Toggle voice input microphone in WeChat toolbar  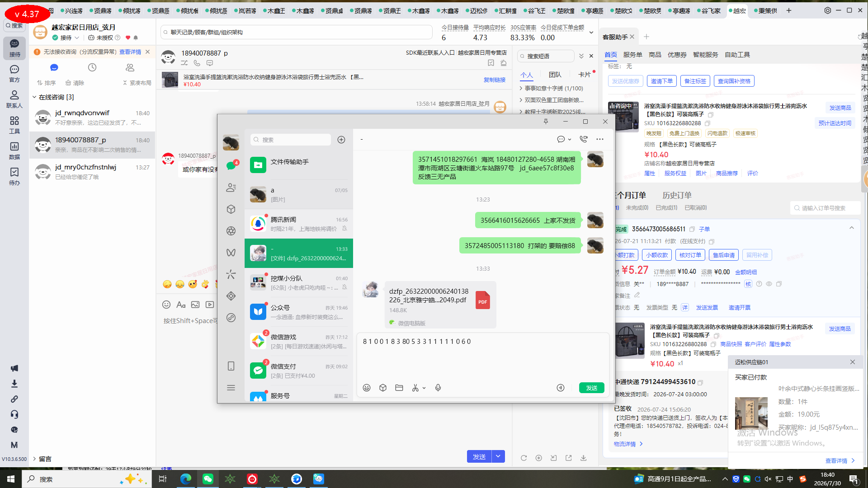(438, 388)
